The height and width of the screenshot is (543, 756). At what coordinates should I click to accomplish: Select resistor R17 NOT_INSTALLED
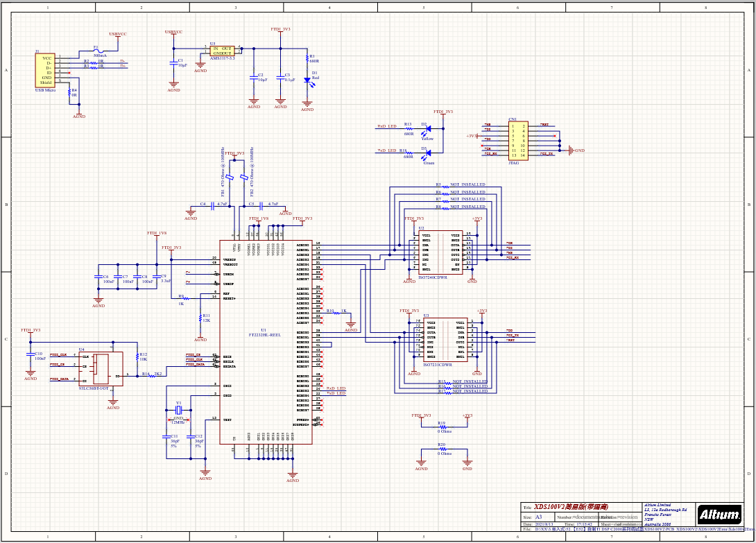448,393
